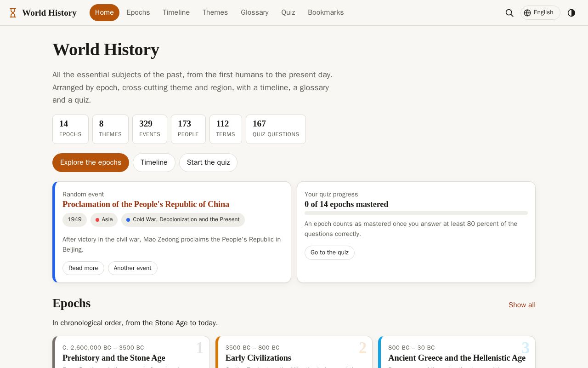Viewport: 588px width, 368px height.
Task: Click Another event button
Action: tap(133, 268)
